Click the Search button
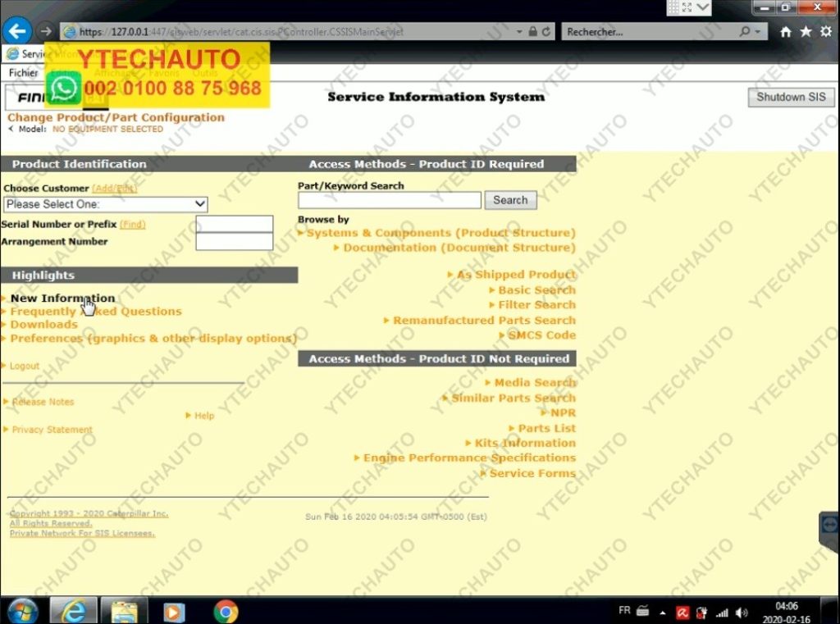 [x=510, y=200]
